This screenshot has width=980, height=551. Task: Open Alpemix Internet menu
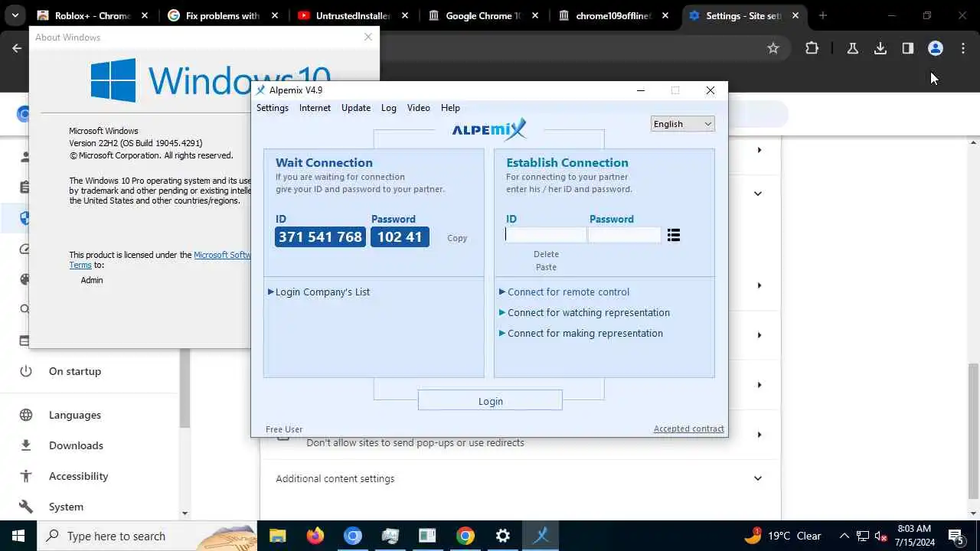pos(315,108)
